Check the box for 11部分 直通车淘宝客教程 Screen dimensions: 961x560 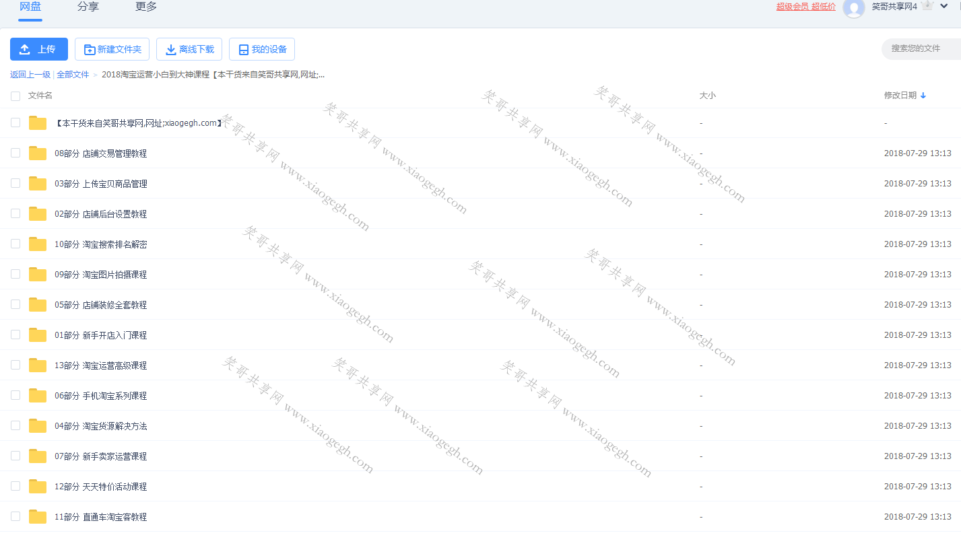click(15, 516)
